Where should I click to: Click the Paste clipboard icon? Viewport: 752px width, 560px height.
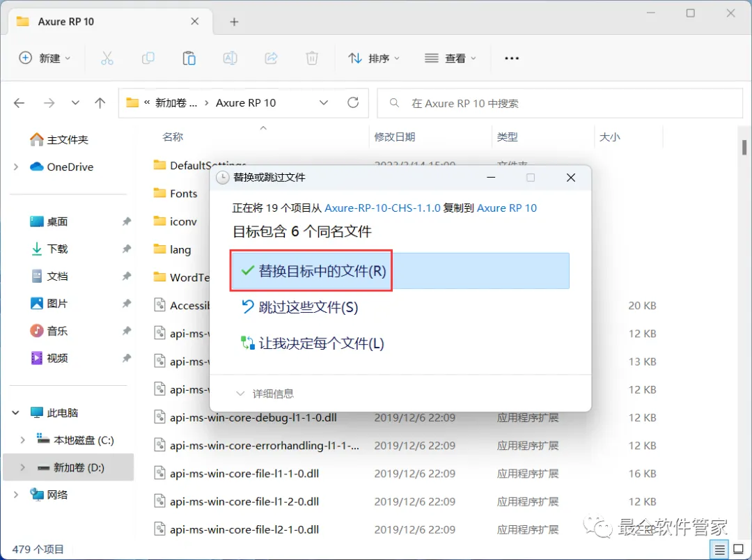(189, 59)
